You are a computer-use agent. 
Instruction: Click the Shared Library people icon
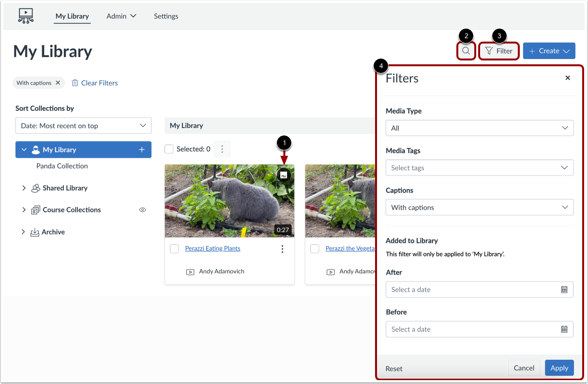click(35, 188)
